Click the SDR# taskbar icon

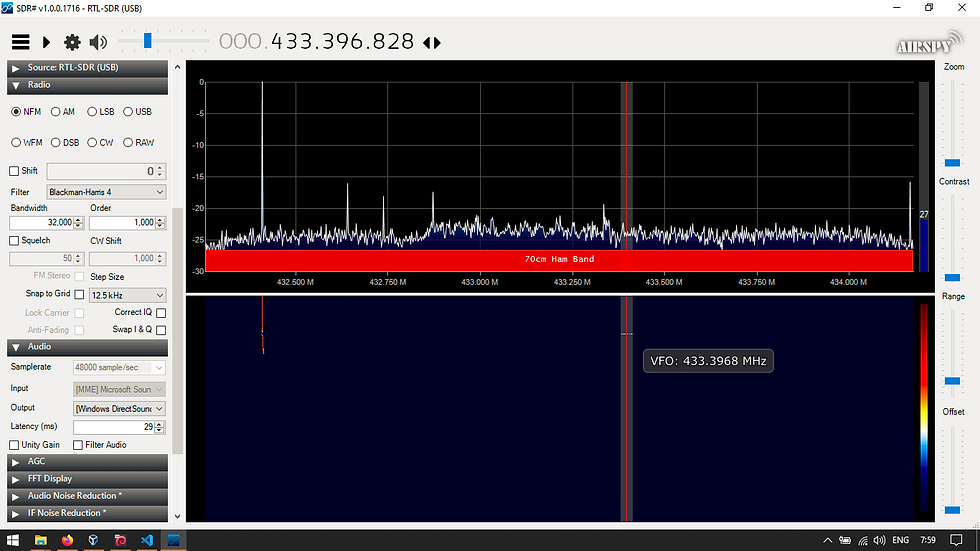pos(174,540)
